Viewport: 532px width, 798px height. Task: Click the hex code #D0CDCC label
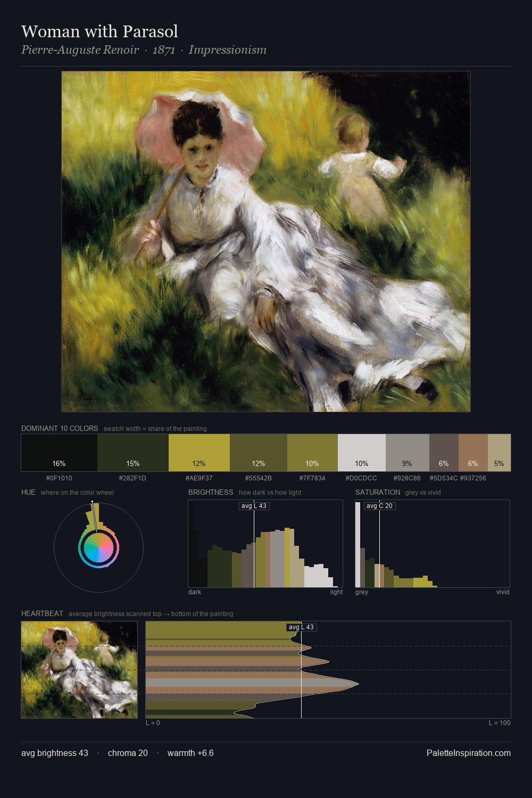pyautogui.click(x=362, y=478)
